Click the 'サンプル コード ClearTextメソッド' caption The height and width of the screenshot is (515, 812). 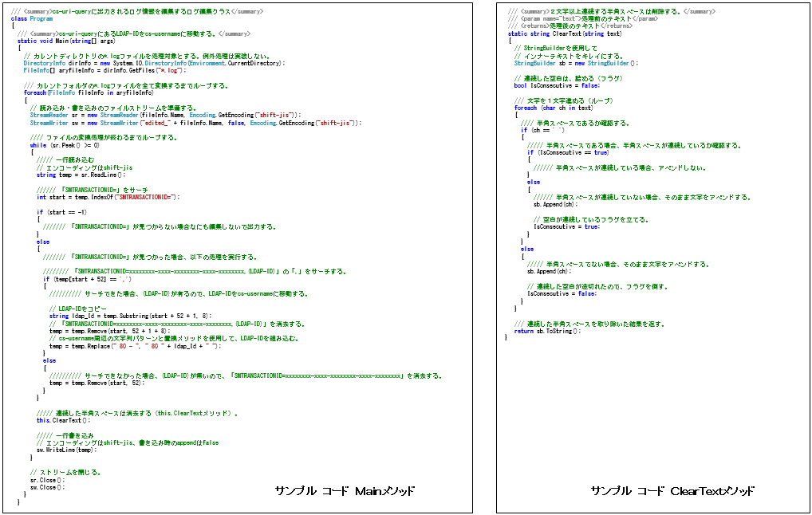pyautogui.click(x=672, y=491)
